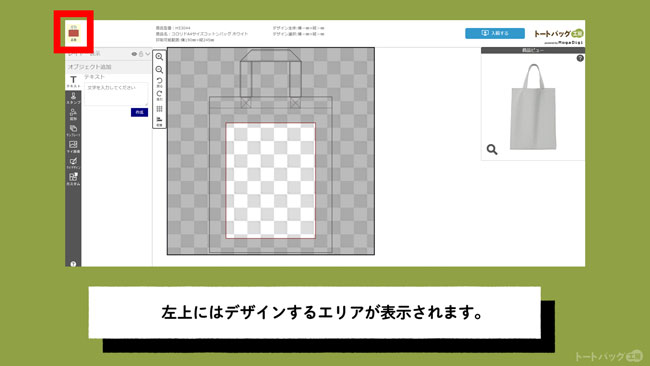Click the tote bag preview image
The image size is (650, 366).
[x=533, y=107]
